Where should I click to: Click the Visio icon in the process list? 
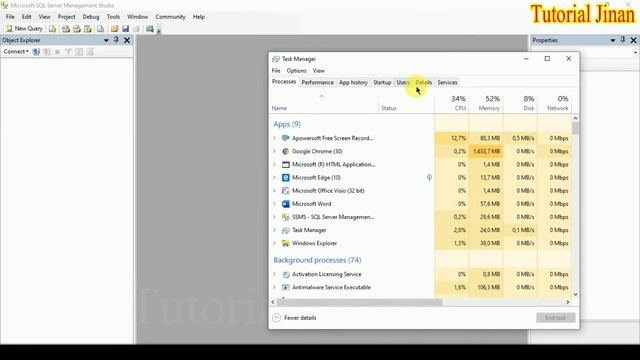(286, 191)
